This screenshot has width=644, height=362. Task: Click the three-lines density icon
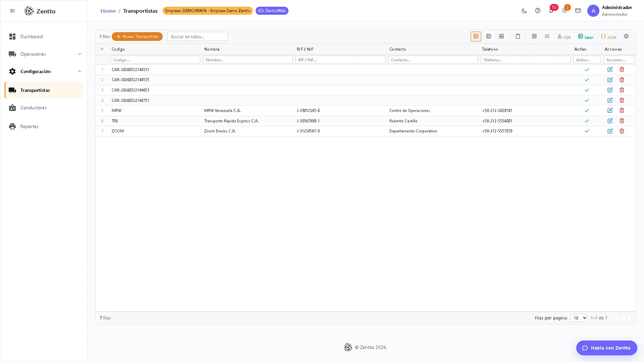click(x=547, y=36)
